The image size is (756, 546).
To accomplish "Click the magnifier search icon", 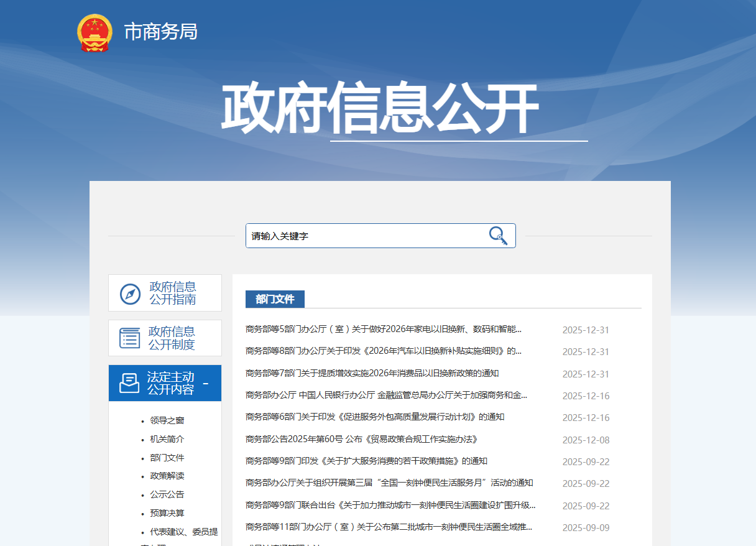I will pyautogui.click(x=497, y=236).
